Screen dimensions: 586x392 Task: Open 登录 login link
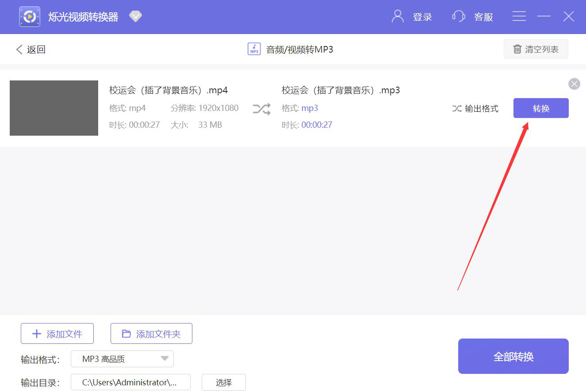pos(422,17)
